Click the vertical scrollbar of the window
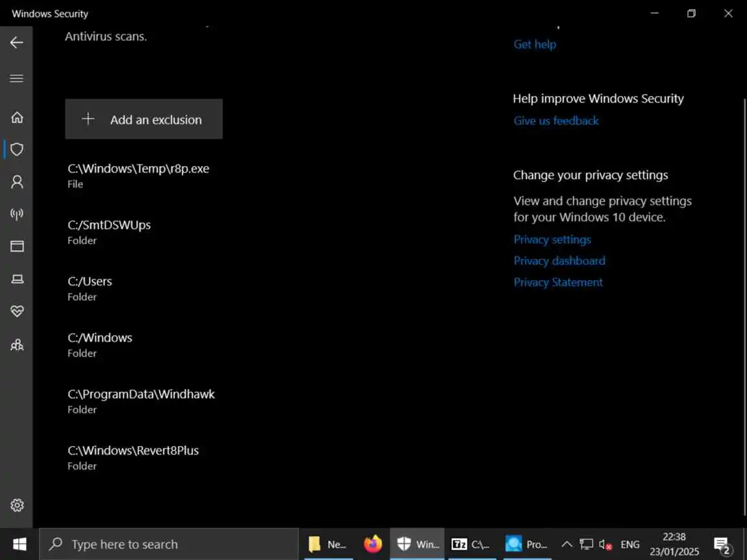Viewport: 747px width, 560px height. (x=744, y=307)
